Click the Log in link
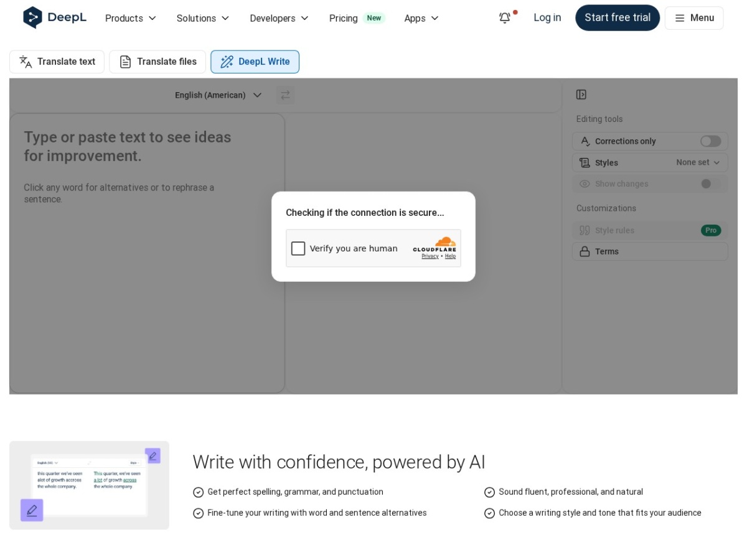Image resolution: width=747 pixels, height=560 pixels. [547, 17]
